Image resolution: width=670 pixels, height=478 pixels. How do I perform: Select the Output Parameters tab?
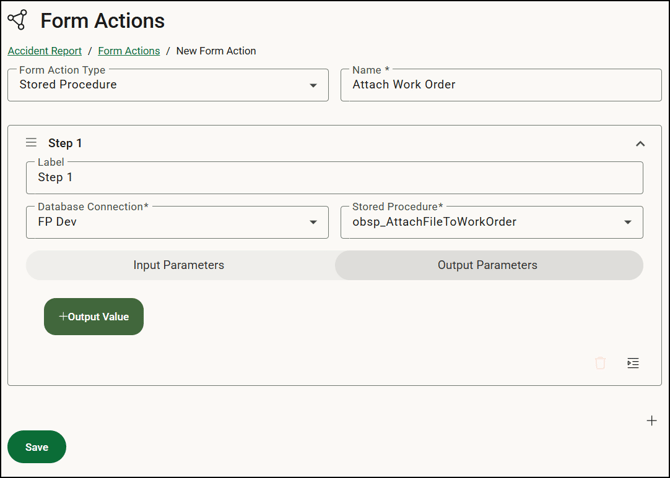point(488,265)
